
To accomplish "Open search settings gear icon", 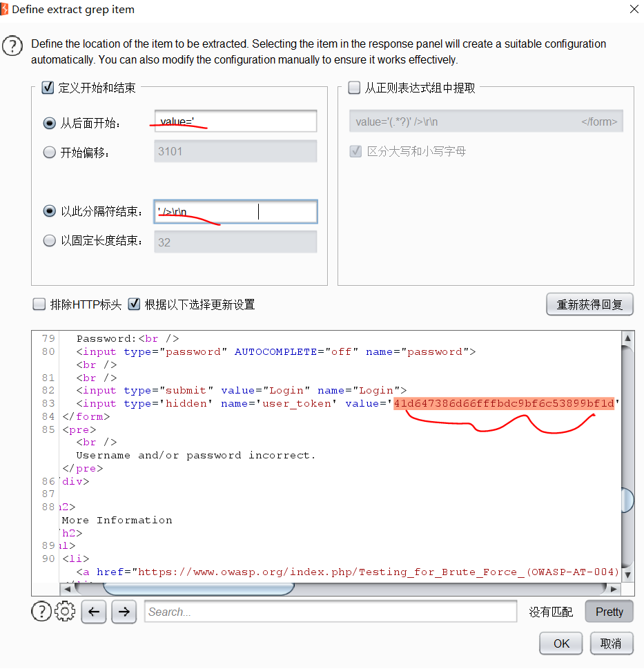I will click(x=65, y=612).
